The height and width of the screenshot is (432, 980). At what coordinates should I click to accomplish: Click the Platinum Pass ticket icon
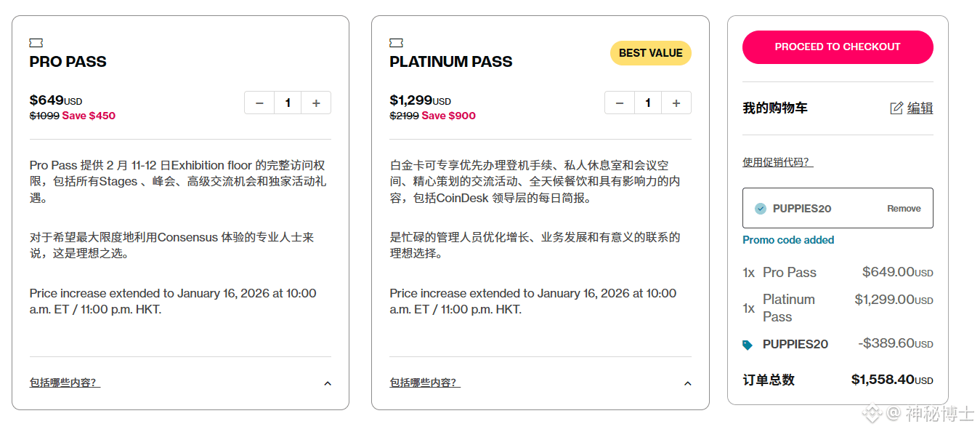pyautogui.click(x=396, y=43)
